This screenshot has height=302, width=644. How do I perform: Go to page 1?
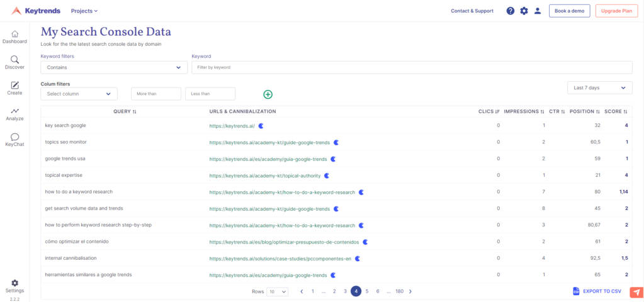(312, 291)
